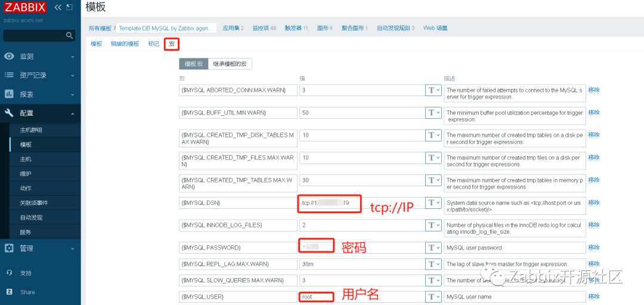The image size is (644, 305).
Task: Open type dropdown for CREATED_TMP_FILES macro
Action: pyautogui.click(x=434, y=158)
